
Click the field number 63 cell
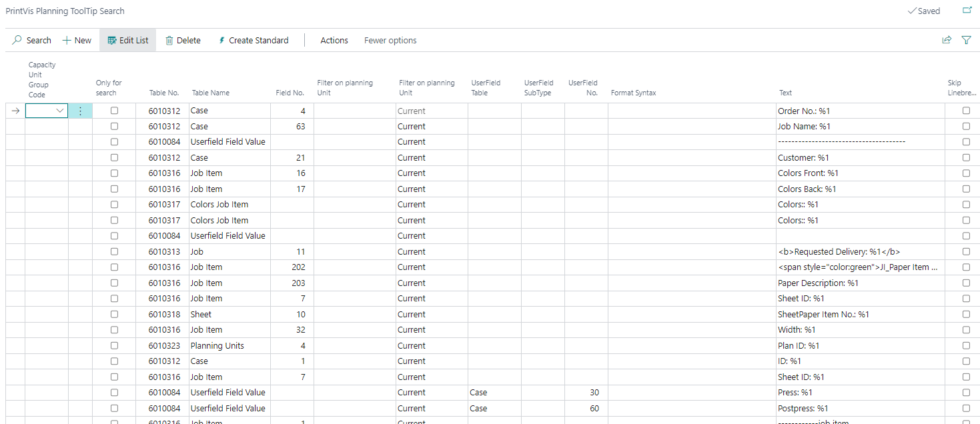292,127
